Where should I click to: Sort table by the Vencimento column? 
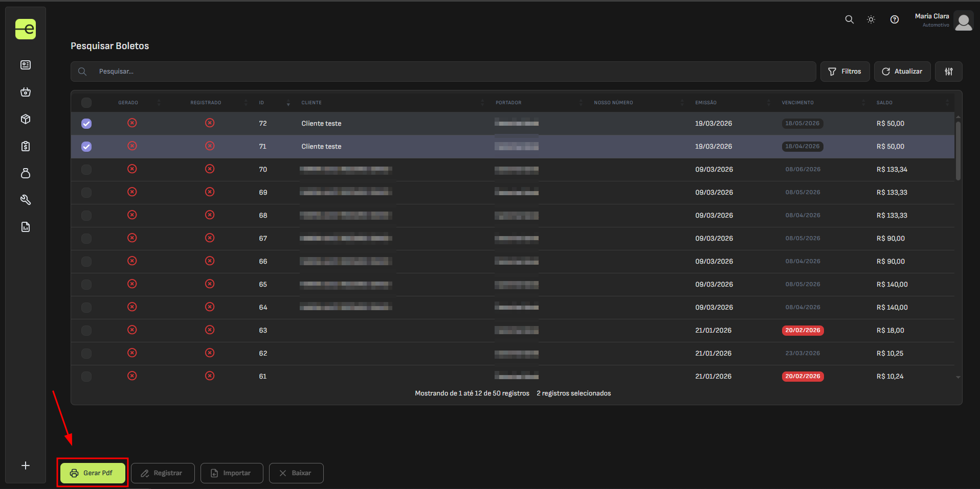pyautogui.click(x=797, y=103)
